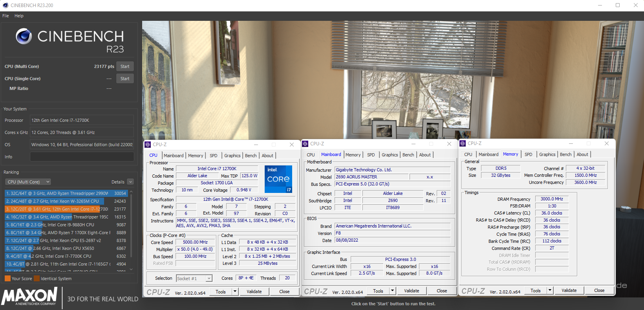
Task: Open Tools arrow in CPU-Z processor window
Action: (235, 292)
